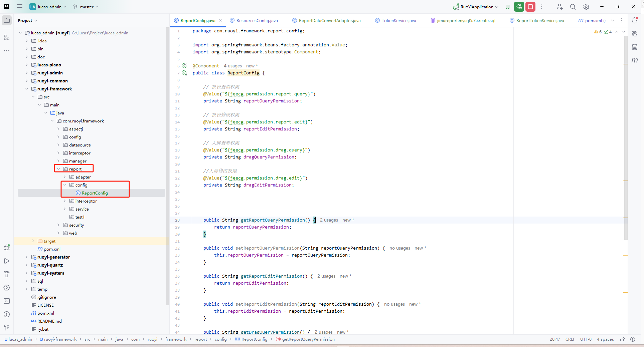The width and height of the screenshot is (644, 347).
Task: Open the Services tool window
Action: click(7, 288)
